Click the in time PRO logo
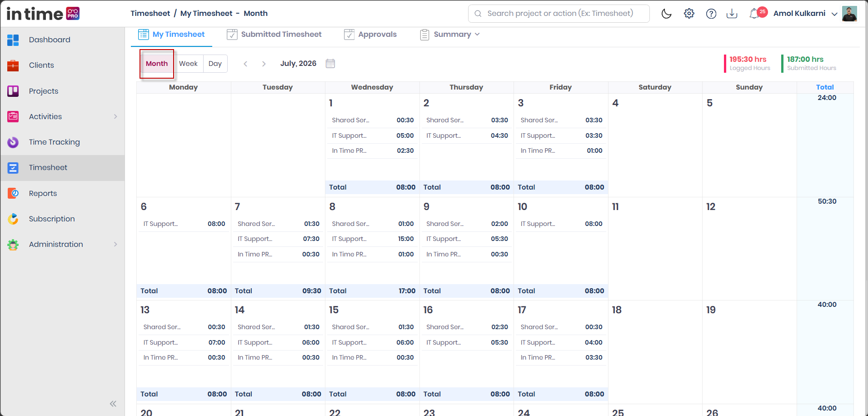The height and width of the screenshot is (416, 868). [43, 14]
